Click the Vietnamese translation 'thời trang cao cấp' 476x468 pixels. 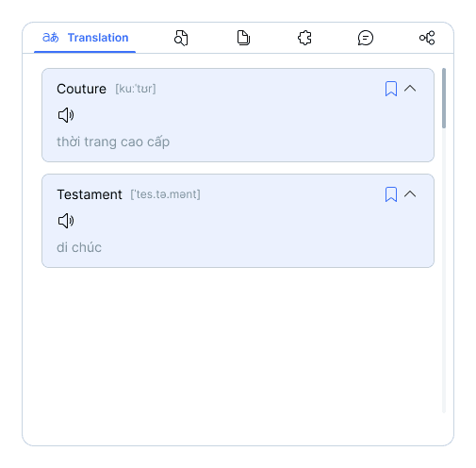click(x=113, y=142)
